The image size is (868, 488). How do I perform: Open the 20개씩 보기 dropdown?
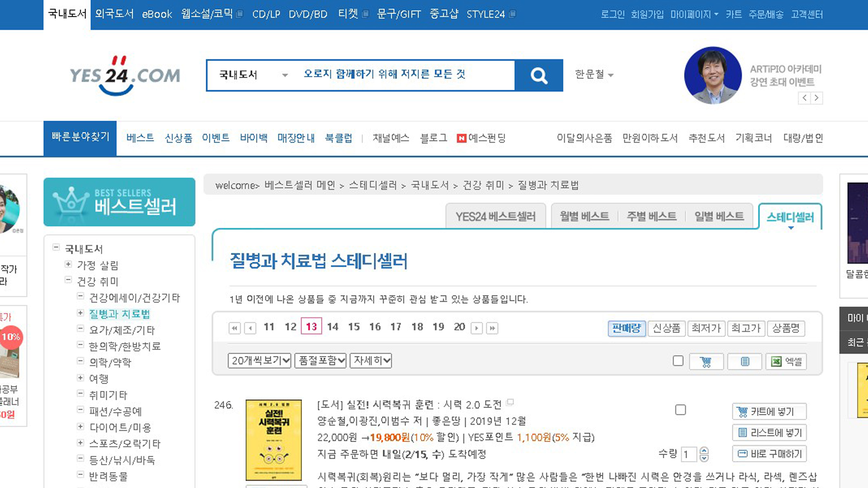[x=259, y=361]
